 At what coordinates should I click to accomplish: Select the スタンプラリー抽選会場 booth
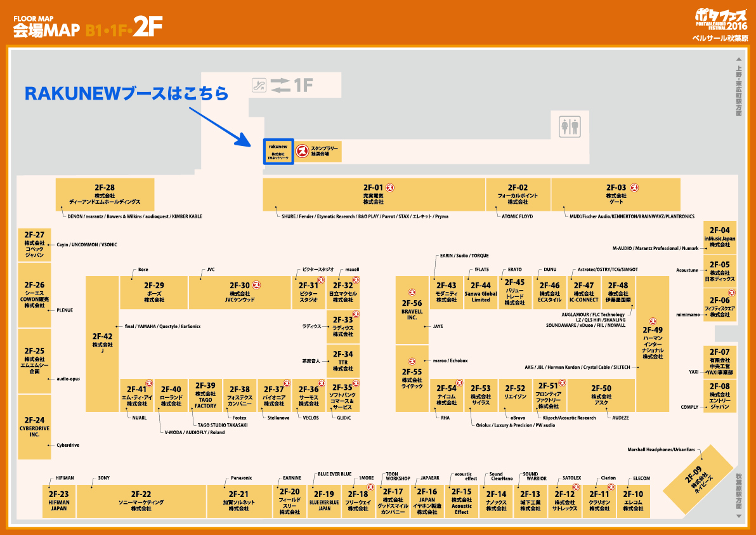(x=318, y=151)
